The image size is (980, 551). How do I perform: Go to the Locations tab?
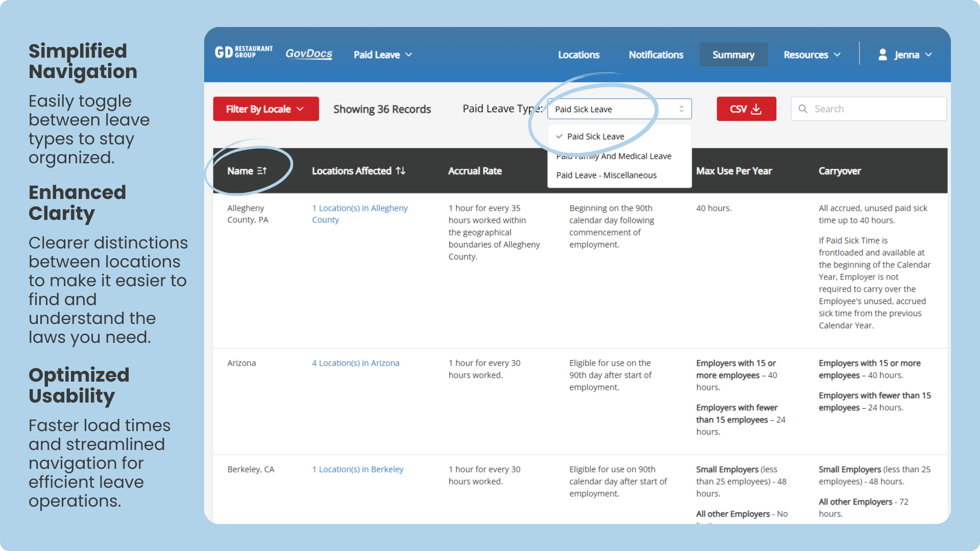[578, 55]
